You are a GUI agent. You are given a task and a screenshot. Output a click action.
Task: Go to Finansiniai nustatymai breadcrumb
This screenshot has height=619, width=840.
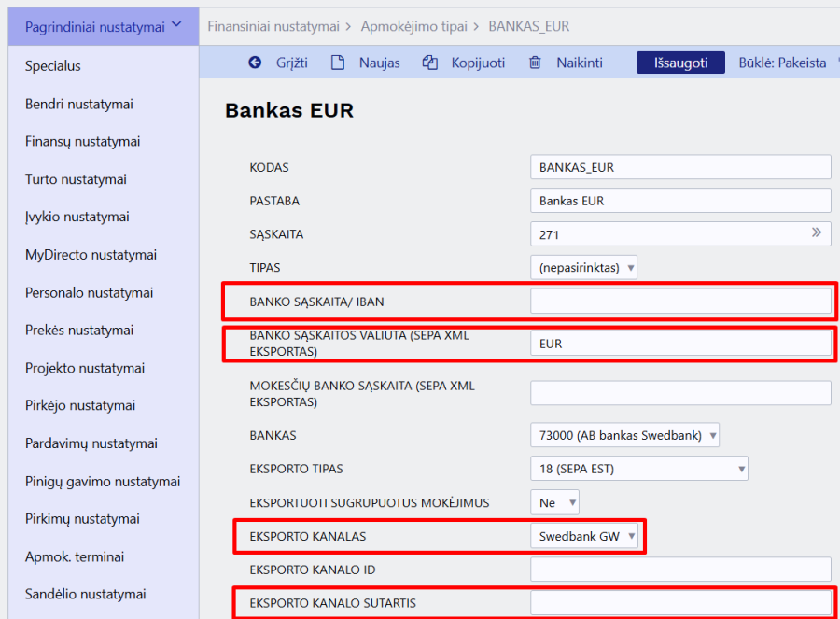tap(273, 26)
